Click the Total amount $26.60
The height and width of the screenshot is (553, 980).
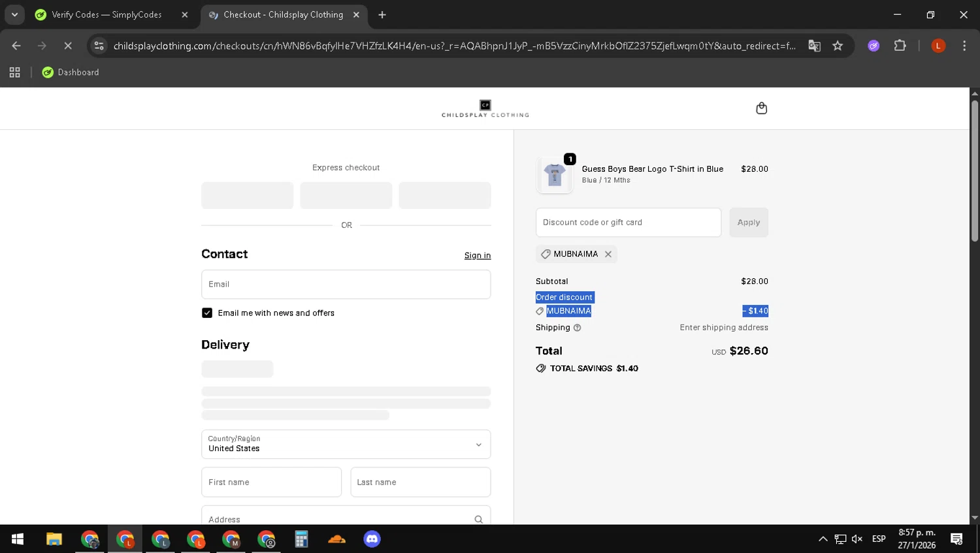click(x=749, y=351)
